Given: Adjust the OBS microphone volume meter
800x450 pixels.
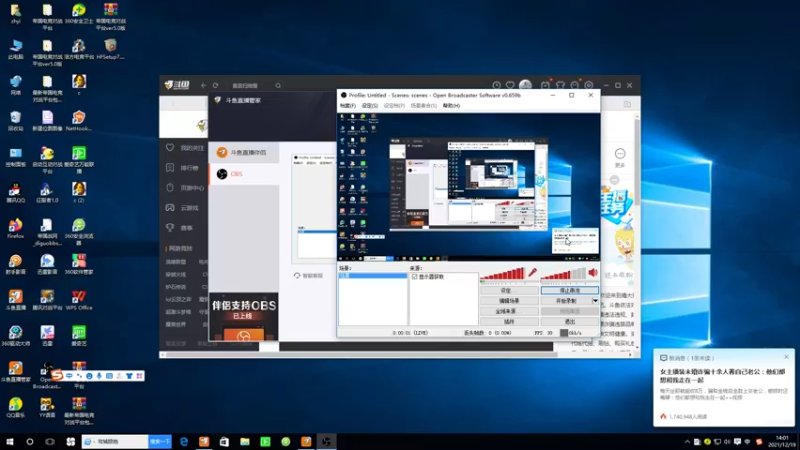Looking at the screenshot, I should [x=503, y=274].
